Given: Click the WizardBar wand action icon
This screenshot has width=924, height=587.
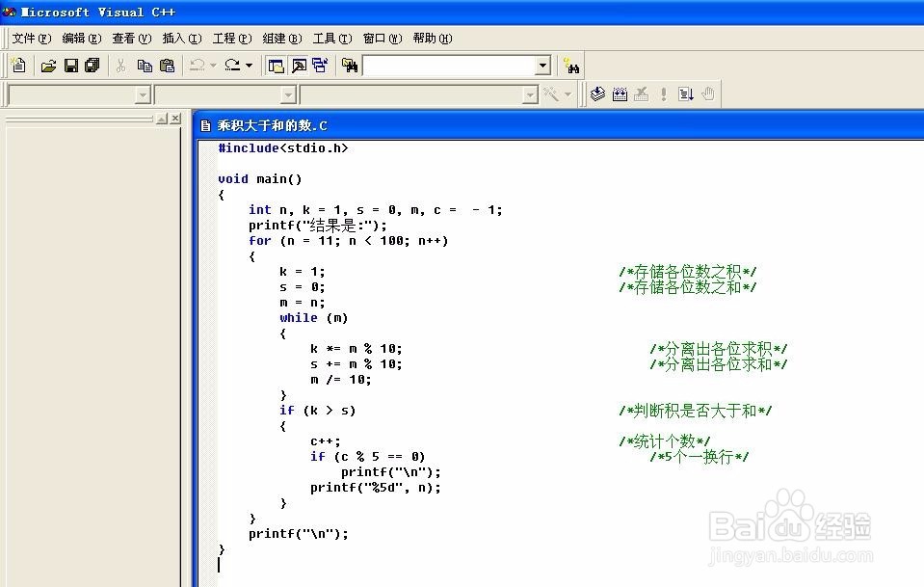Looking at the screenshot, I should [x=551, y=94].
